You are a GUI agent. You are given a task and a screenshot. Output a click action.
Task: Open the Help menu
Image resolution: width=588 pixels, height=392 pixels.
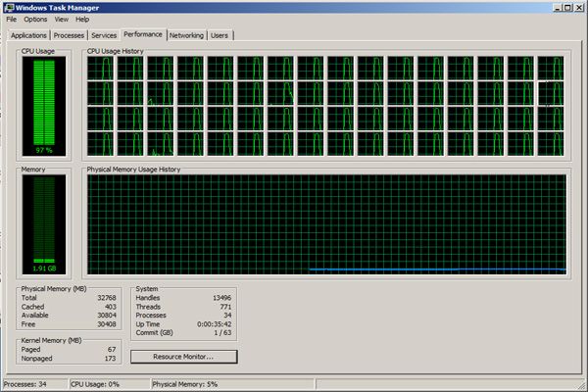[82, 20]
